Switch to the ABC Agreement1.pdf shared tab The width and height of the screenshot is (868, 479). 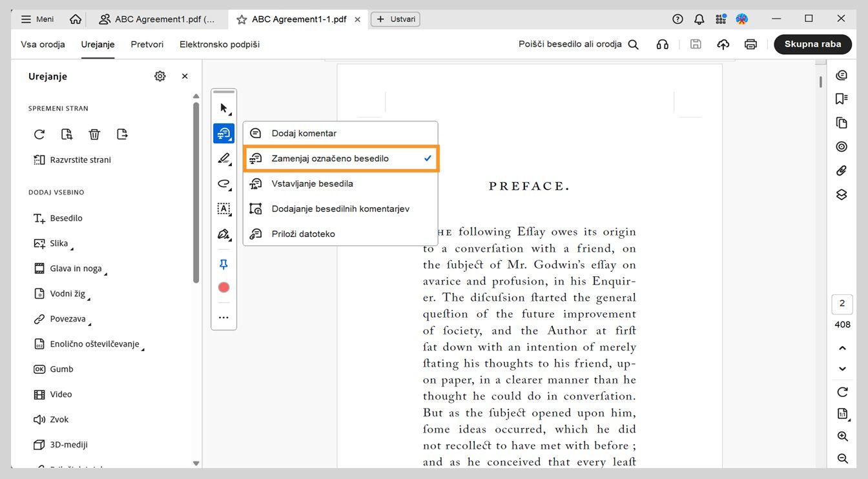pyautogui.click(x=157, y=19)
